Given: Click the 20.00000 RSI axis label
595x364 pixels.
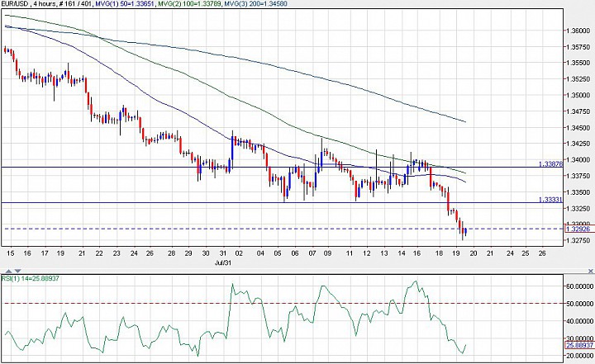Looking at the screenshot, I should (579, 356).
